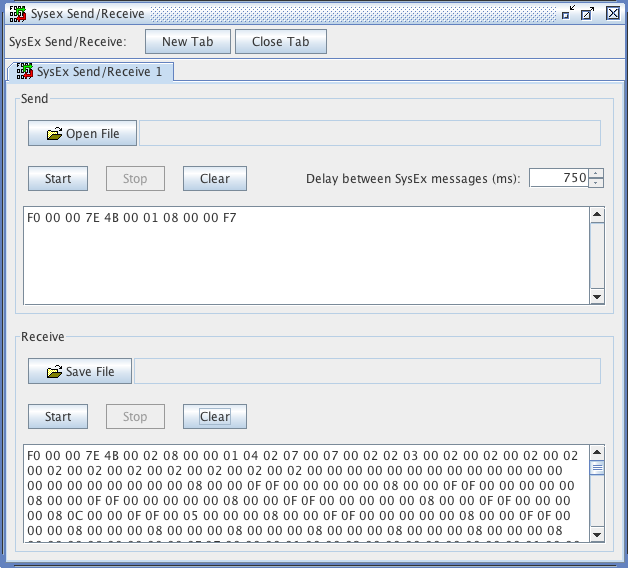The width and height of the screenshot is (628, 568).
Task: Start sending SysEx in Send section
Action: [58, 179]
